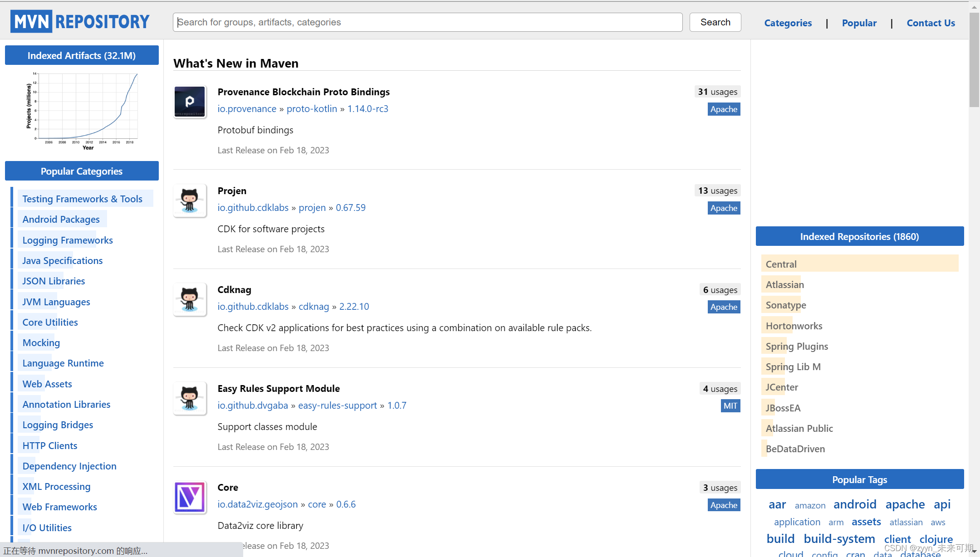Click the 13 usages badge for Projen

717,191
